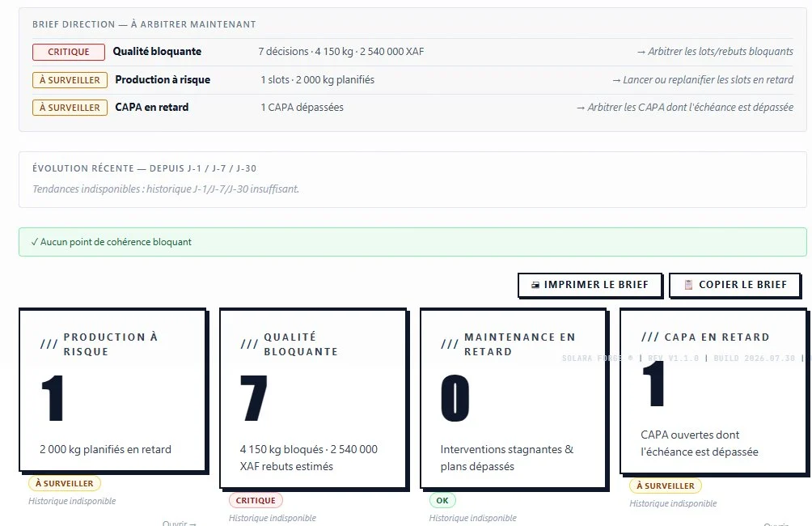Click 'Historique indisponible' under Production à risque card
The image size is (812, 526).
72,501
